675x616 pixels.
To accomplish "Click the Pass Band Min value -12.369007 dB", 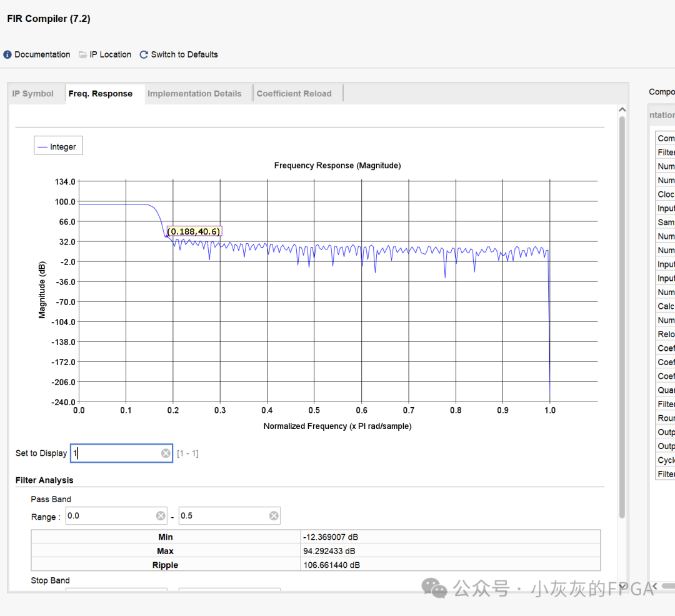I will click(x=331, y=537).
